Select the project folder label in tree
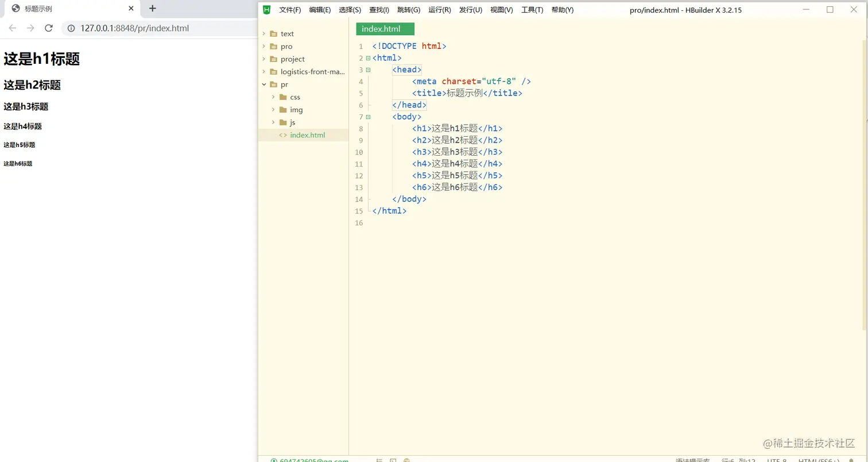868x462 pixels. point(293,59)
